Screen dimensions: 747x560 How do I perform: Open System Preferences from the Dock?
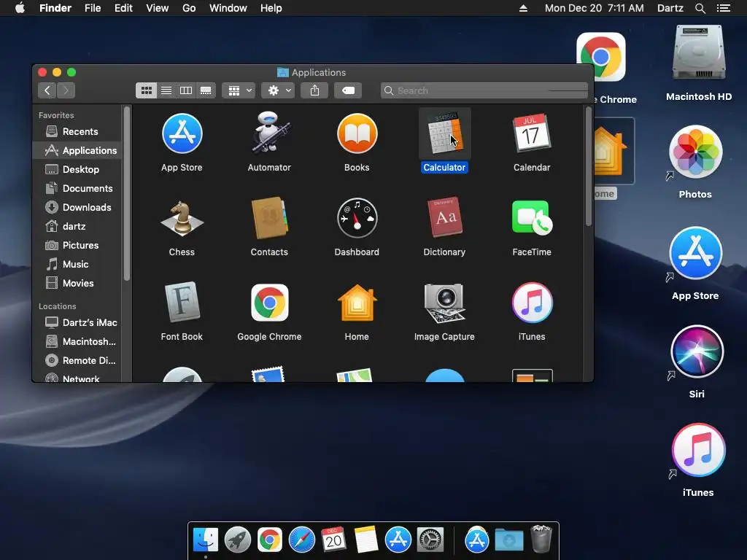430,540
